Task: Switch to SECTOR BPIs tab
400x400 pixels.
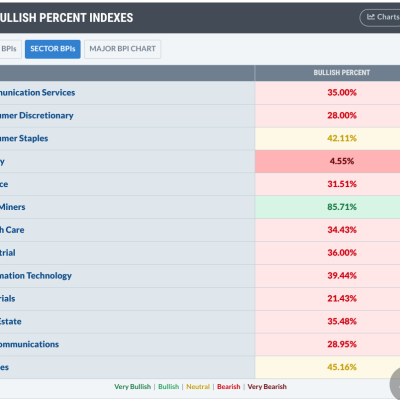Action: click(53, 49)
